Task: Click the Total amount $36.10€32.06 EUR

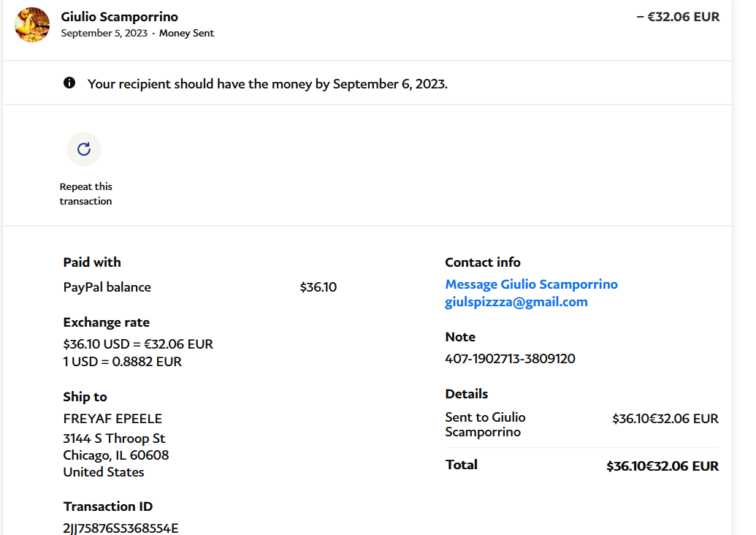Action: (662, 466)
